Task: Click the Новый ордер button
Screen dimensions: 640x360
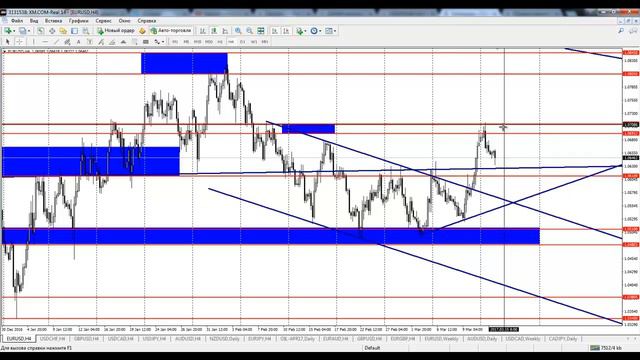Action: [x=116, y=31]
